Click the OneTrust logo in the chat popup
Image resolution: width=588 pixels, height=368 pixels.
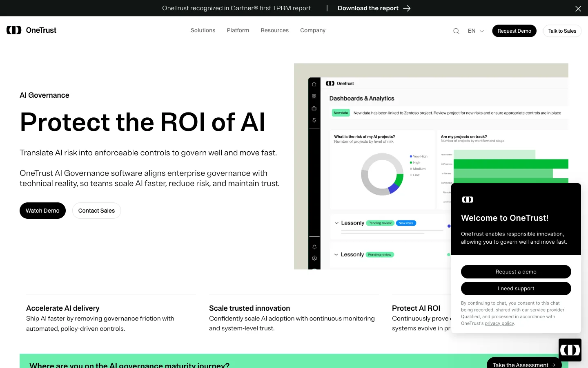(x=468, y=200)
